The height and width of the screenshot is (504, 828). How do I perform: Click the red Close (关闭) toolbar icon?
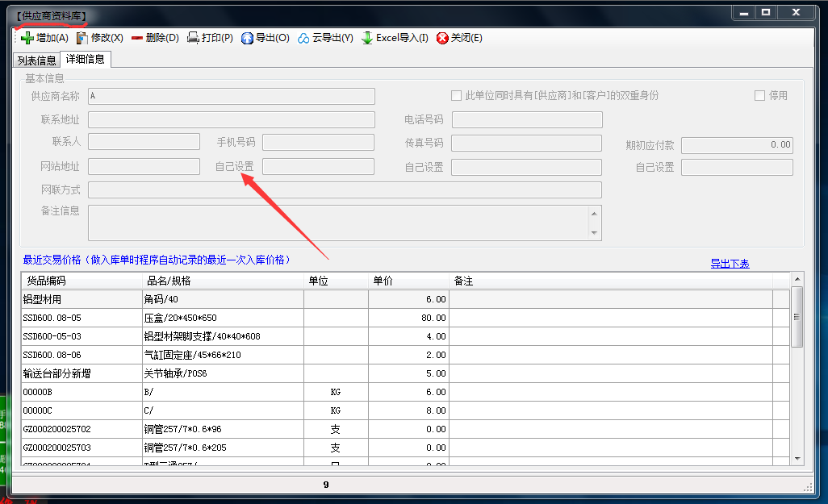coord(442,38)
